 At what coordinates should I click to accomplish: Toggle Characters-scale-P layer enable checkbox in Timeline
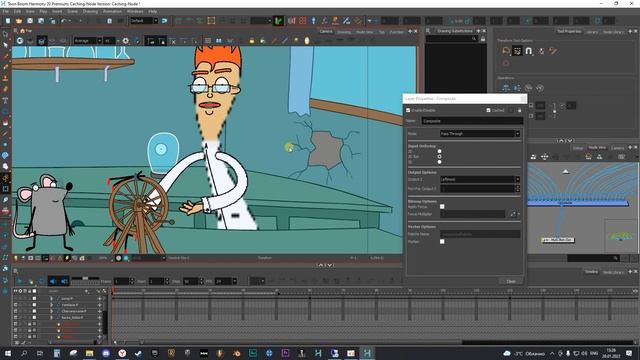pos(16,311)
